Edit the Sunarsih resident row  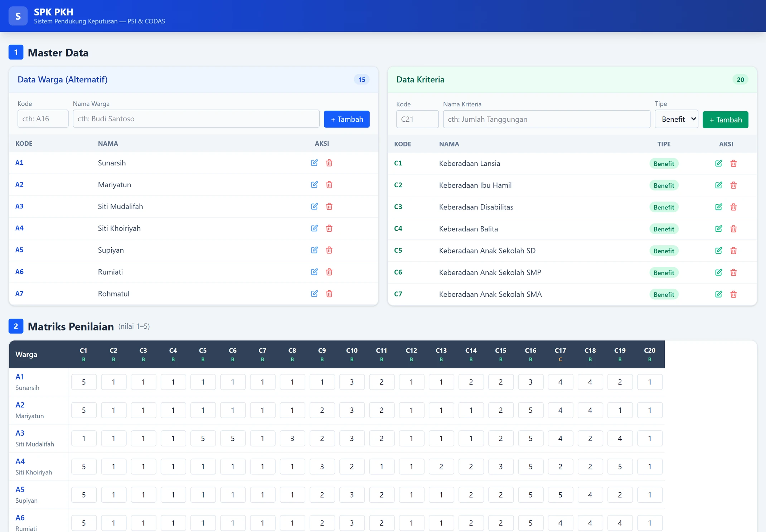pyautogui.click(x=314, y=163)
